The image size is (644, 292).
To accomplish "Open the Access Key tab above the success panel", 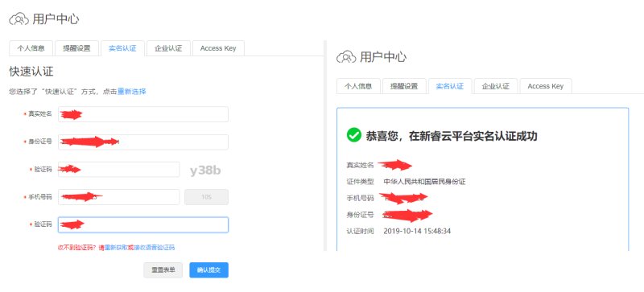I will 546,86.
